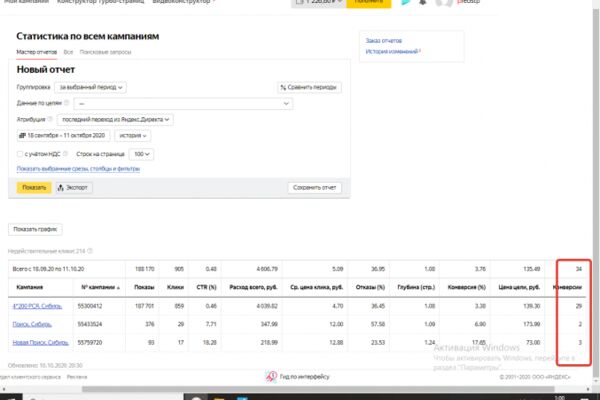Switch to the Все tab

68,52
